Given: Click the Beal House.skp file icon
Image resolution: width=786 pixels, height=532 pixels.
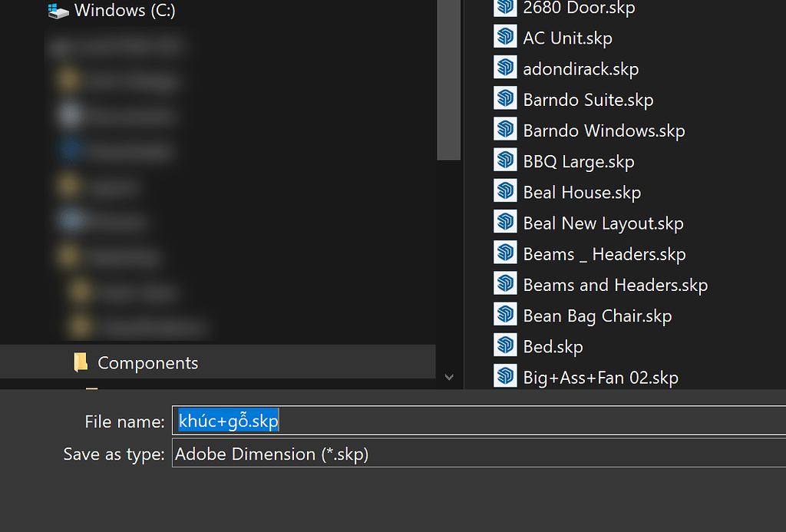Looking at the screenshot, I should tap(505, 191).
